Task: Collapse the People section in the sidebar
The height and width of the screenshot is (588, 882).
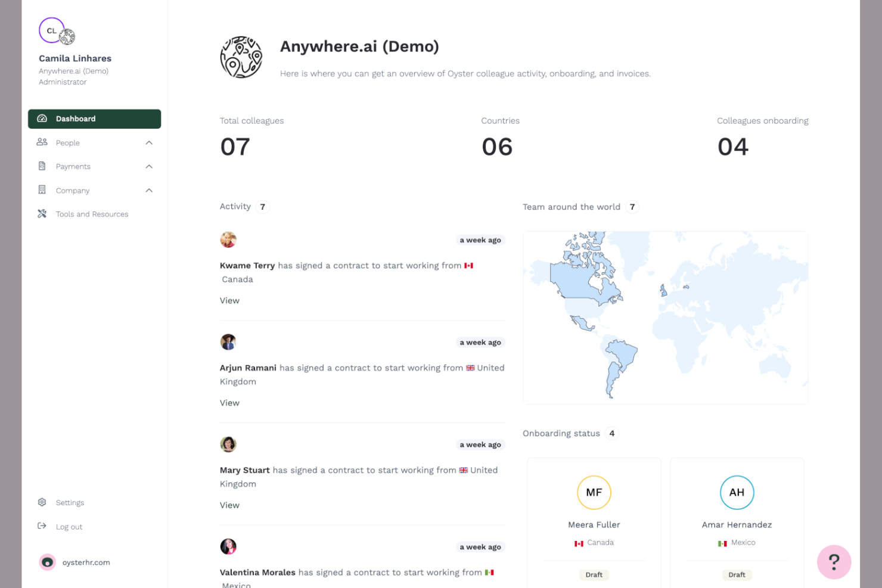Action: (149, 142)
